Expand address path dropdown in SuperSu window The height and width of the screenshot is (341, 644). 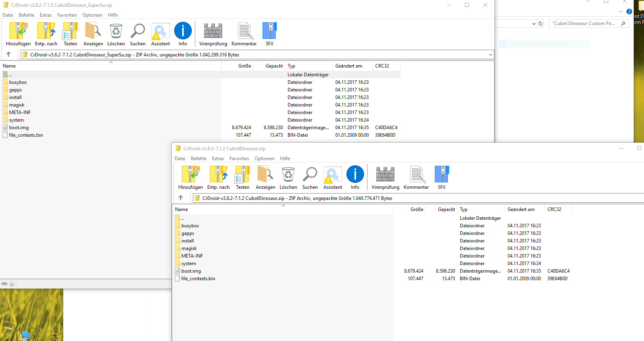pyautogui.click(x=490, y=55)
